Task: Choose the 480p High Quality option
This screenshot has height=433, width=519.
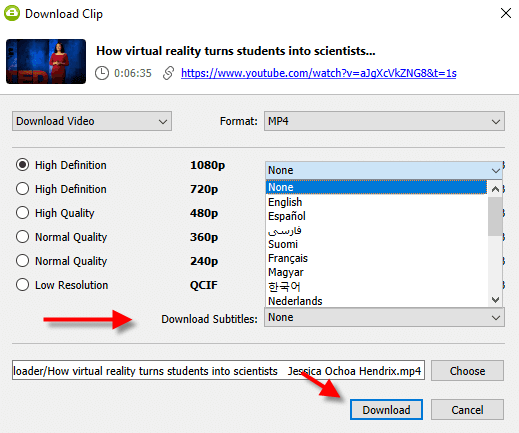Action: [22, 213]
